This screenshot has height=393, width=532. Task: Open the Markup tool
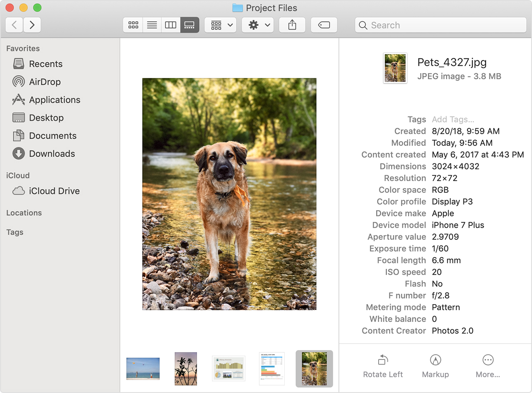[435, 365]
